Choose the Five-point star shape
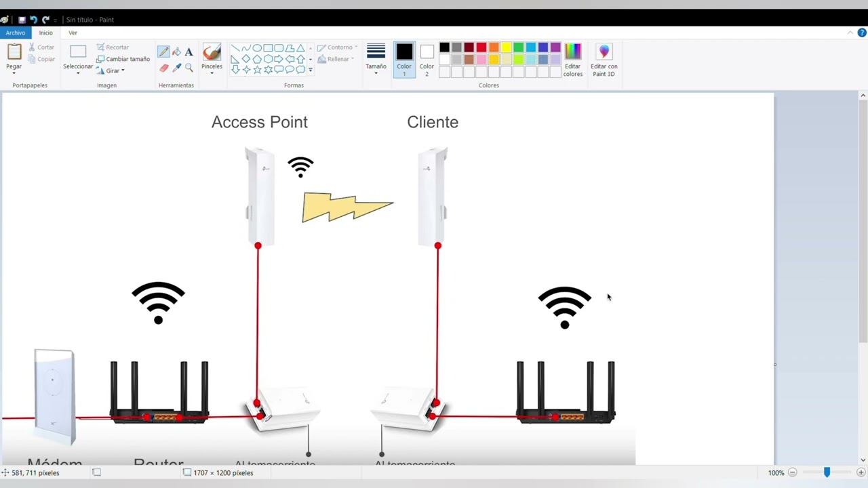The width and height of the screenshot is (868, 488). [x=257, y=69]
